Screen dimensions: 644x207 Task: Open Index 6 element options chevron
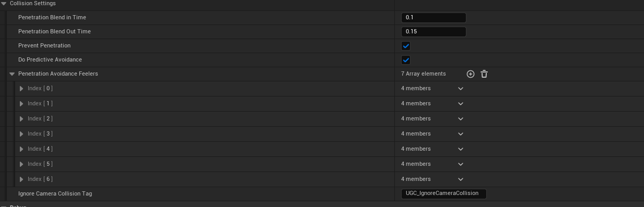click(461, 179)
